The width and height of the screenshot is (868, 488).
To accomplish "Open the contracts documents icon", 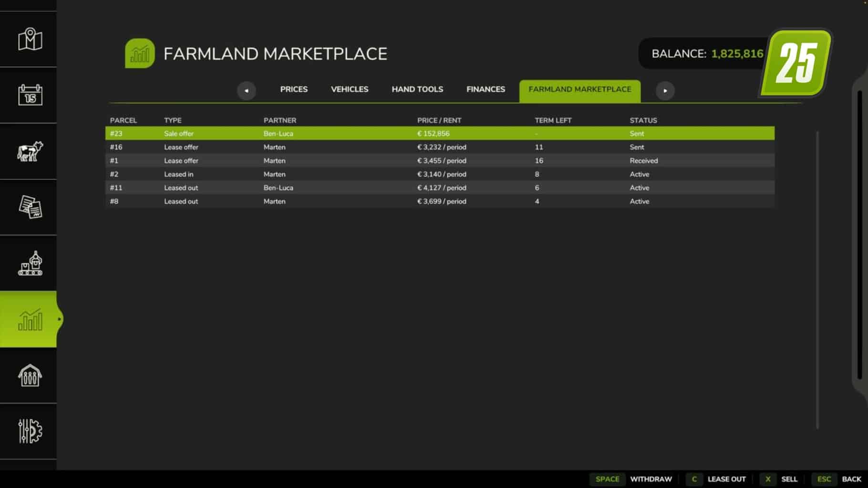I will [30, 207].
